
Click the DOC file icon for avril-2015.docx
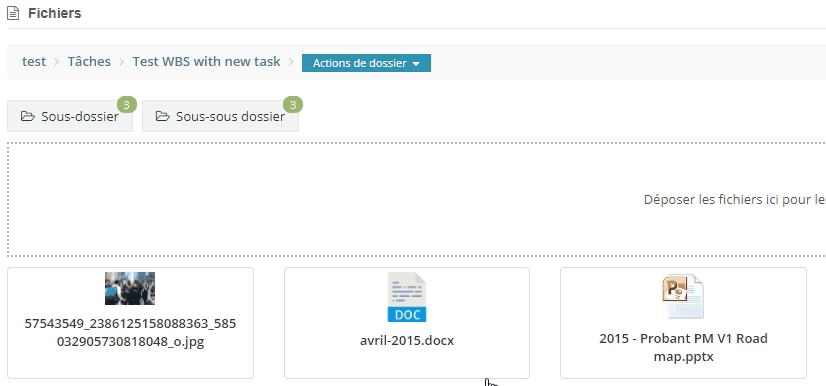(407, 297)
